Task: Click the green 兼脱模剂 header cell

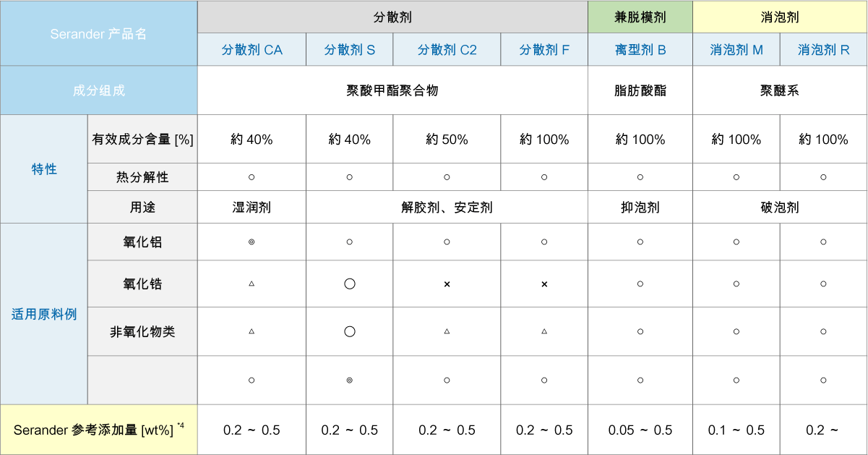Action: pyautogui.click(x=640, y=17)
